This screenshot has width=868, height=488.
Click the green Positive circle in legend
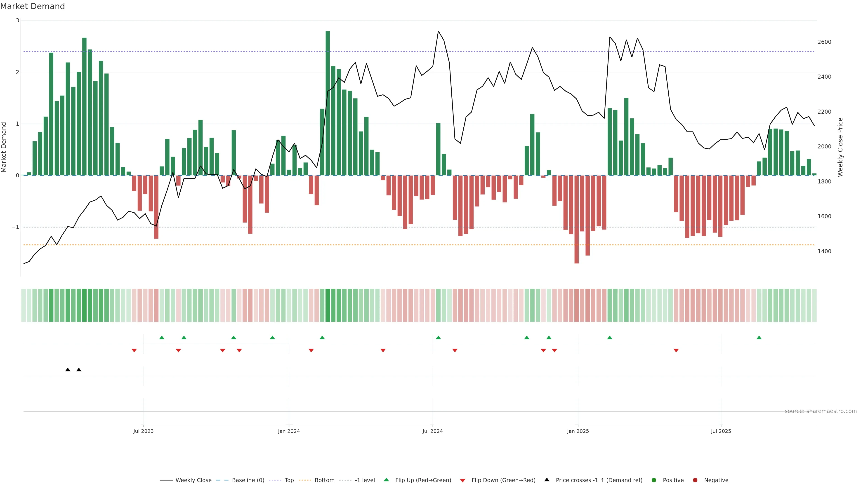pos(654,480)
